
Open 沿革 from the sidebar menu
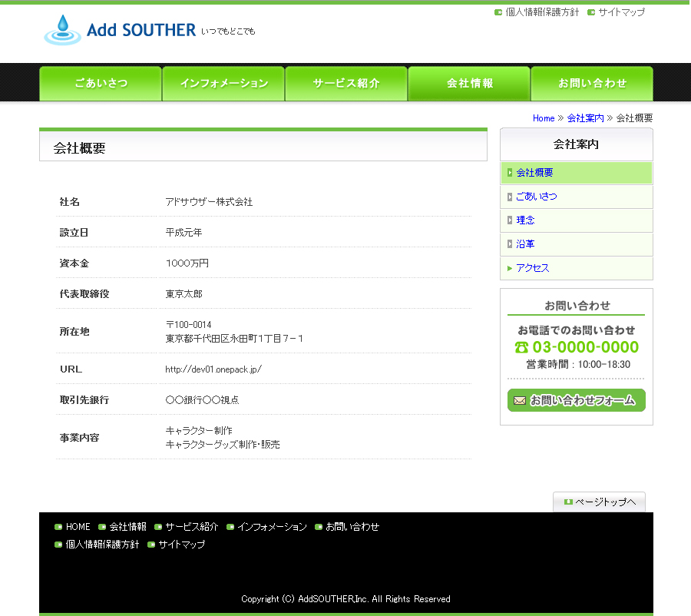[x=525, y=244]
